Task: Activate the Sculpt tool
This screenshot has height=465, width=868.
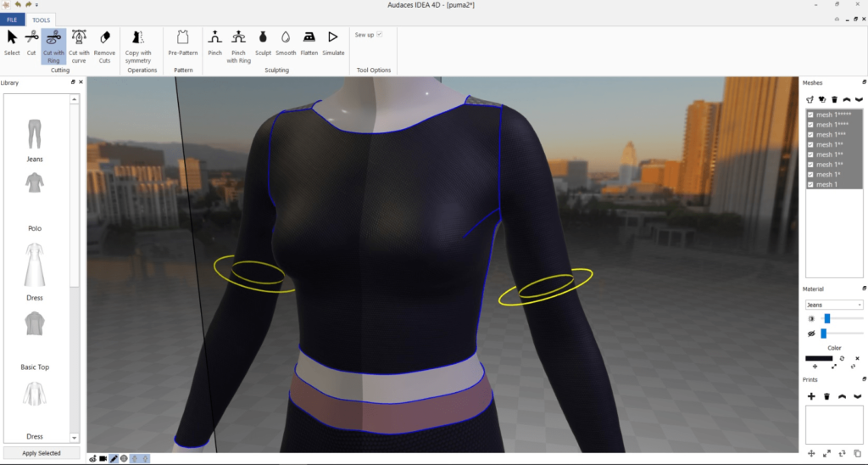Action: (x=263, y=43)
